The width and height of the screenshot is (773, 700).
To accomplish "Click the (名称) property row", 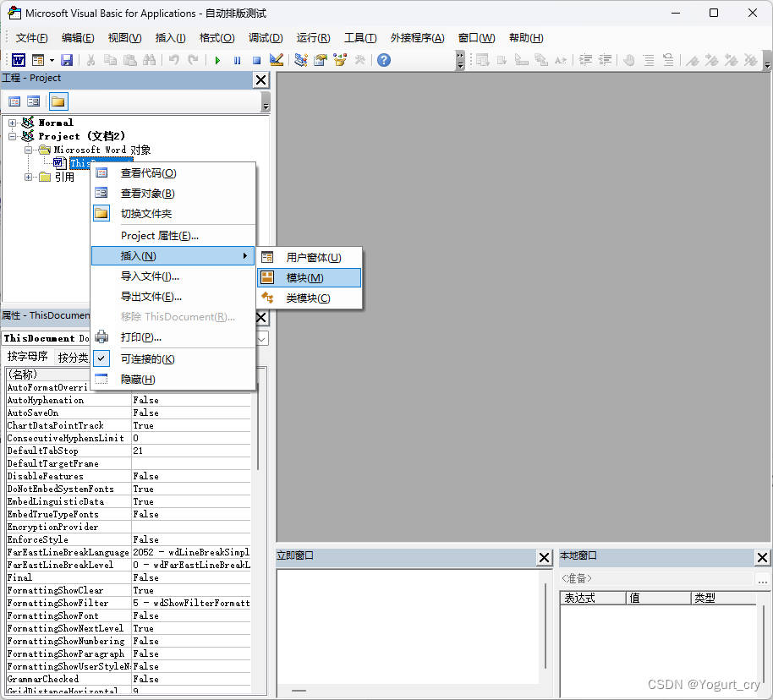I will coord(129,375).
